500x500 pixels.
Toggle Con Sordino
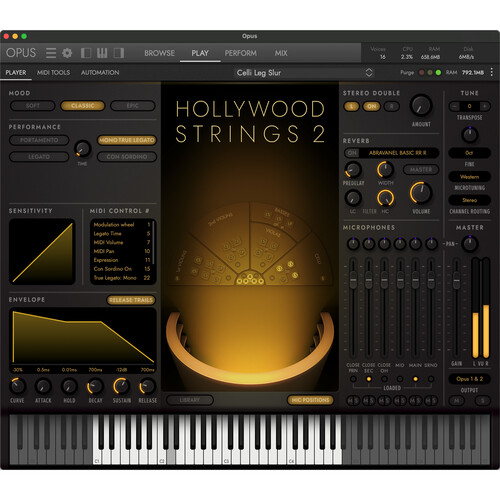coord(127,157)
